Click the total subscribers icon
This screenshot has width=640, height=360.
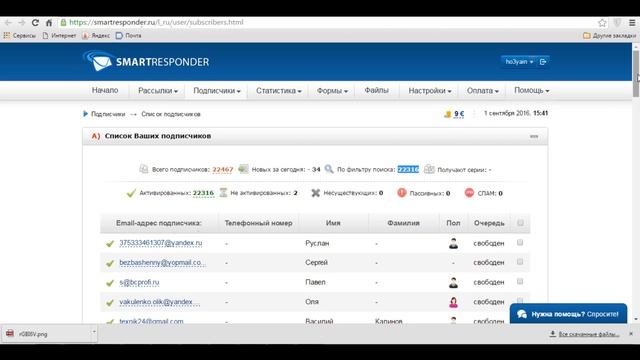(144, 169)
